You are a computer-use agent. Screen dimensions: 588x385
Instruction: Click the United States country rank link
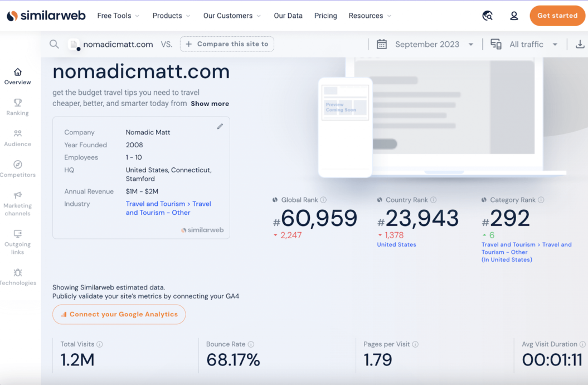click(x=396, y=244)
